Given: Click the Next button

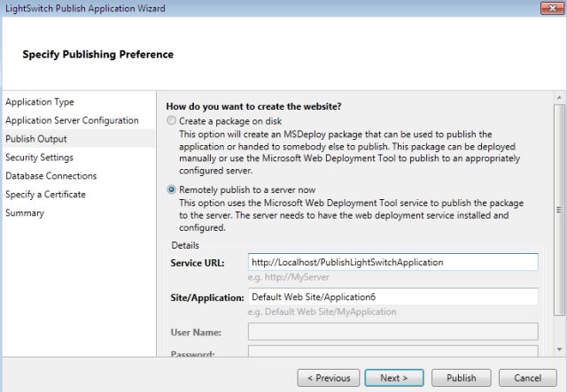Looking at the screenshot, I should tap(394, 378).
